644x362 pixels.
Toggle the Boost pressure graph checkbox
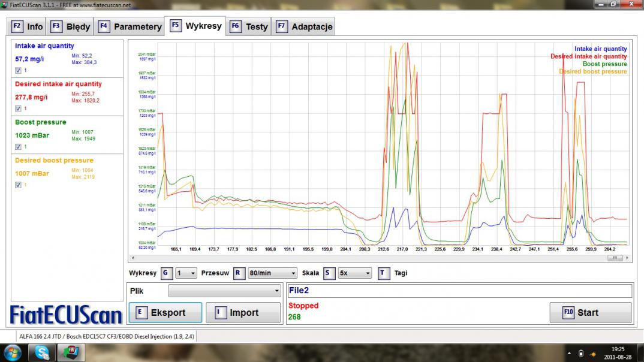[x=18, y=147]
